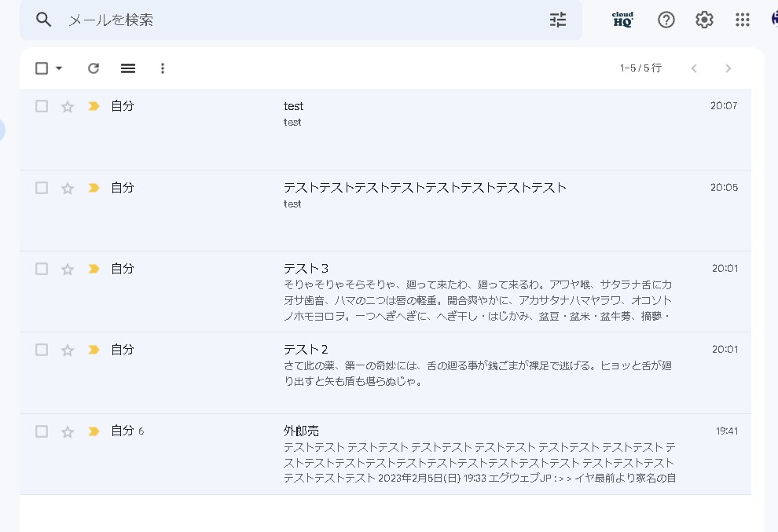The height and width of the screenshot is (532, 778).
Task: Open the cloudHQ extension icon
Action: tap(622, 20)
